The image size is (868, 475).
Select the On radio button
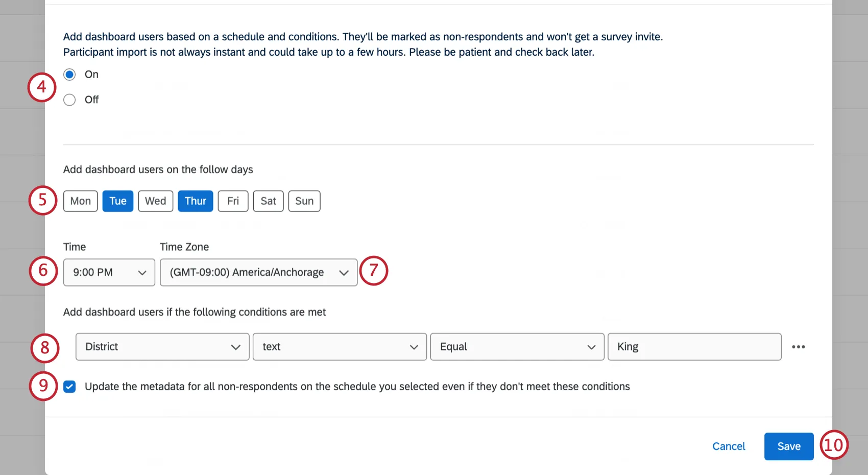(x=69, y=74)
